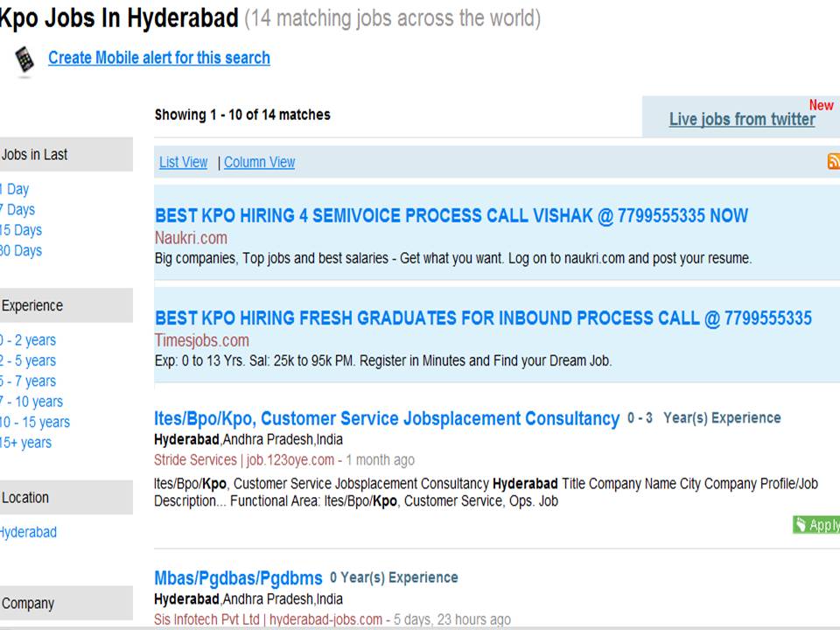Click Showing 1 - 10 of 14 matches text

point(242,115)
